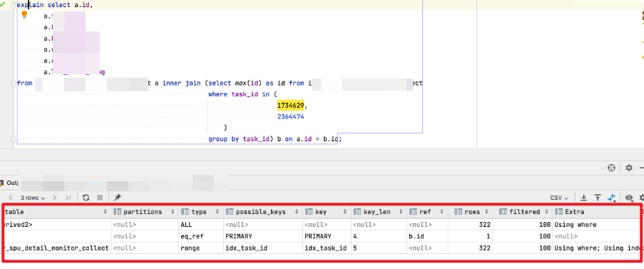The image size is (644, 269).
Task: Stop query with the square stop icon
Action: click(x=100, y=198)
